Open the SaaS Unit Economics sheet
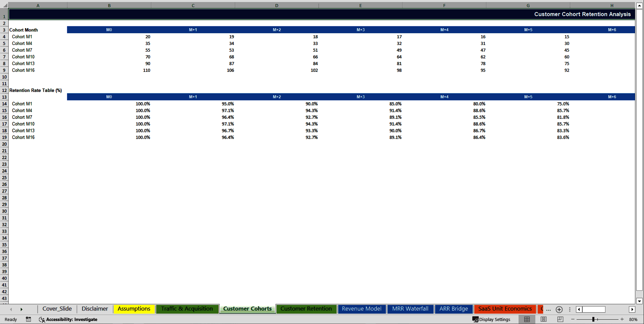Image resolution: width=644 pixels, height=324 pixels. click(505, 309)
